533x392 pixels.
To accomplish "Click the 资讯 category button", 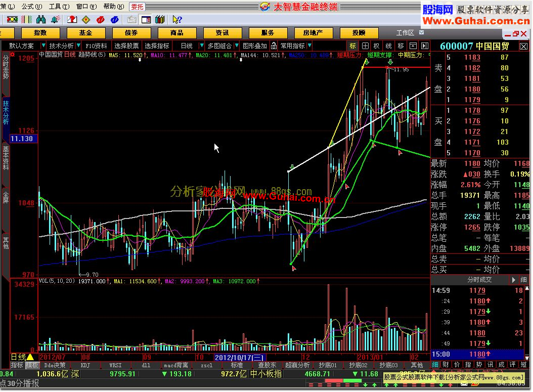I will click(223, 33).
